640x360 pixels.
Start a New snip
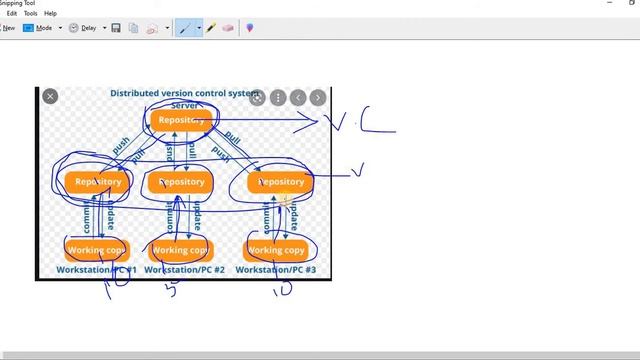click(x=8, y=28)
